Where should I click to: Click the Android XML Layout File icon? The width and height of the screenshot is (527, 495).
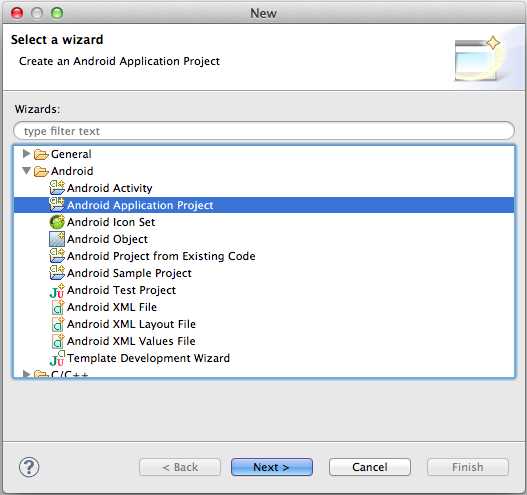[x=58, y=324]
